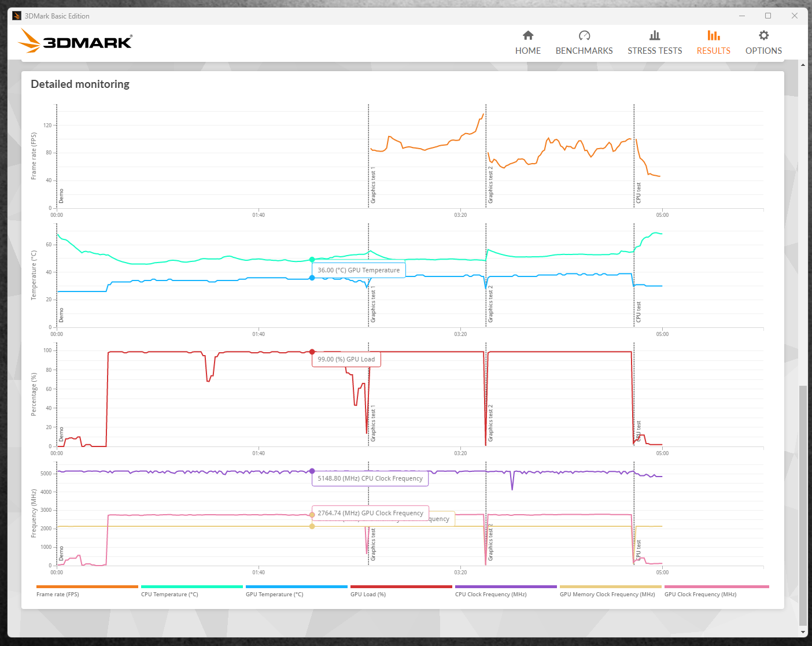Select the RESULTS tab label
The image size is (812, 646).
(714, 51)
